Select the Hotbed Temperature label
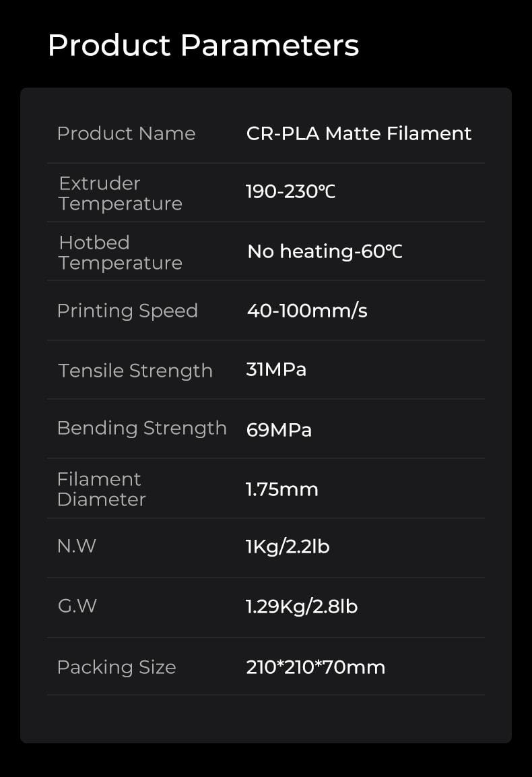The height and width of the screenshot is (777, 532). coord(121,252)
